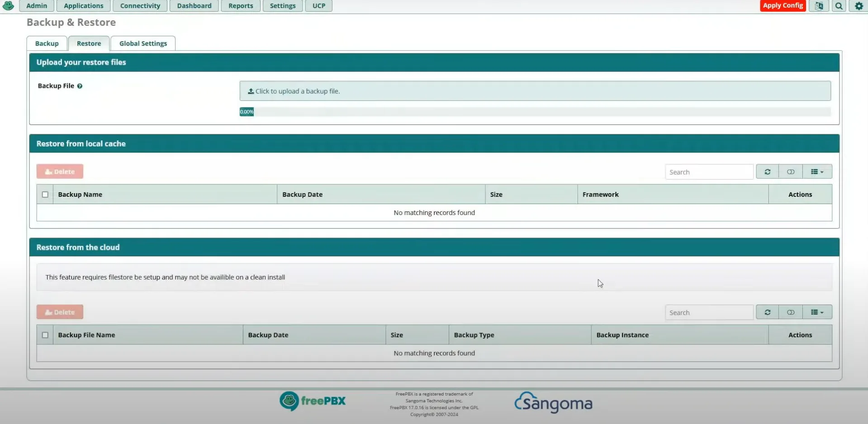Switch to the Global Settings tab
Image resolution: width=868 pixels, height=424 pixels.
coord(142,43)
